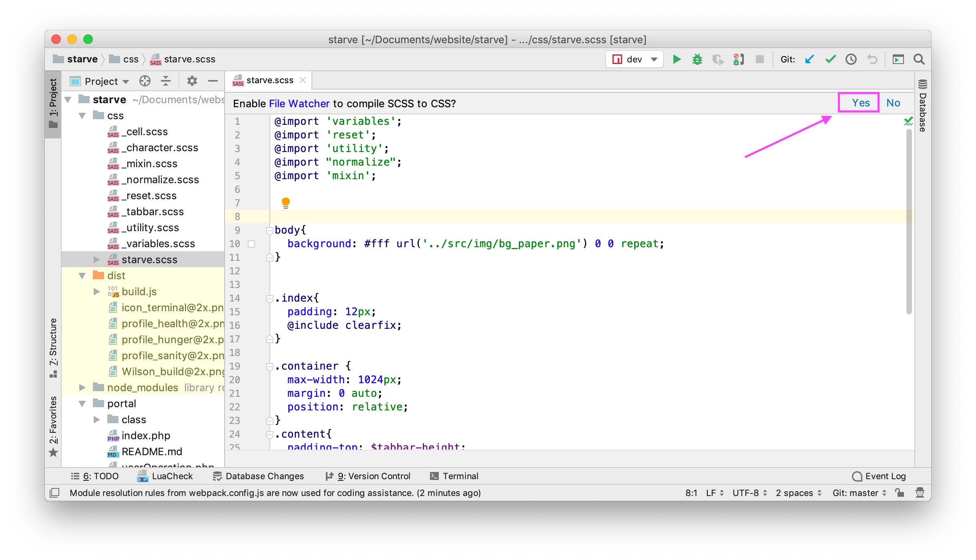The height and width of the screenshot is (560, 976).
Task: Click the white color swatch on line 10
Action: 251,244
